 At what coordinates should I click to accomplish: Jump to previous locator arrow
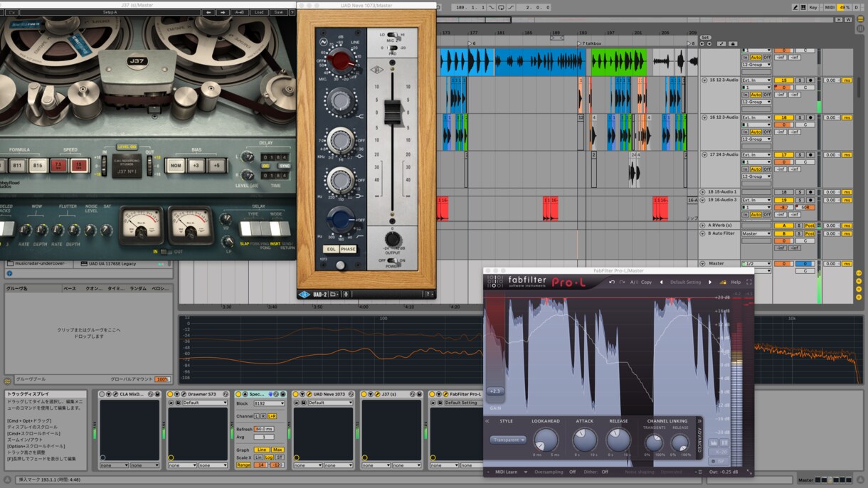[x=702, y=43]
